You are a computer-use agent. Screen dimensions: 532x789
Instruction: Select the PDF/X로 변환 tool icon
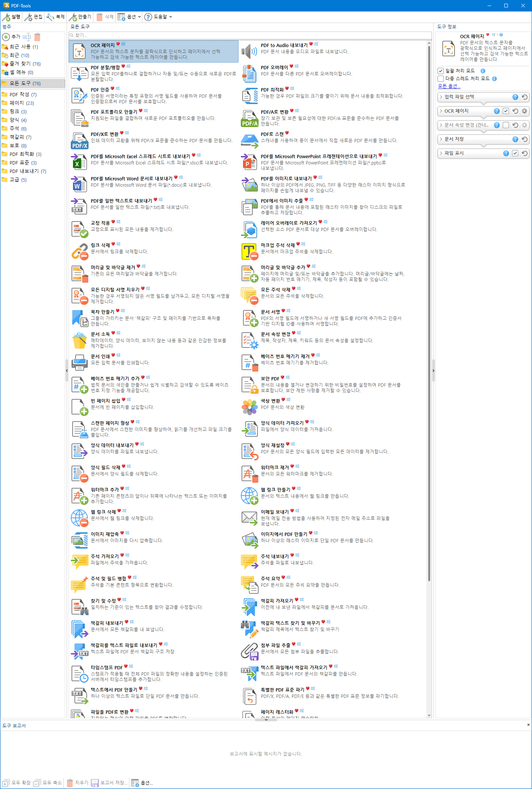(x=79, y=140)
